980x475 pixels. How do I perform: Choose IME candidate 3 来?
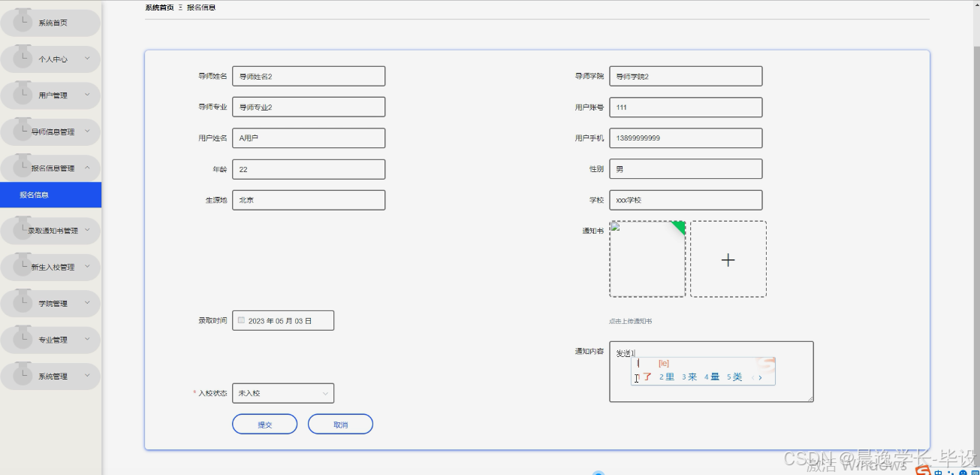[689, 377]
